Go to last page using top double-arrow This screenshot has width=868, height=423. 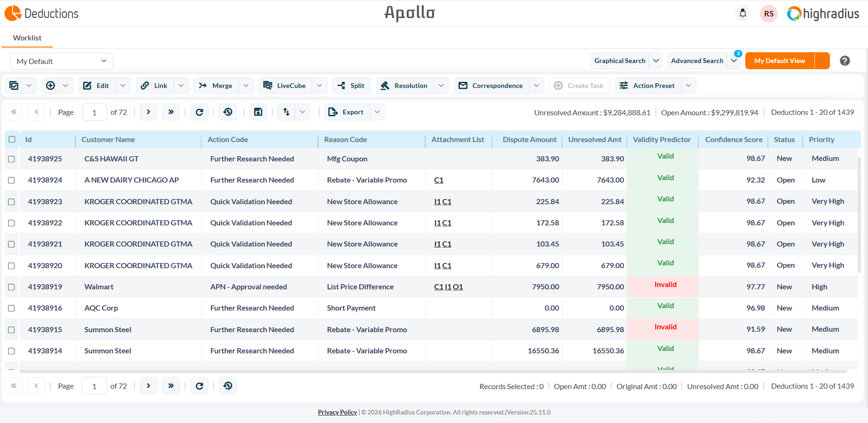(x=171, y=112)
